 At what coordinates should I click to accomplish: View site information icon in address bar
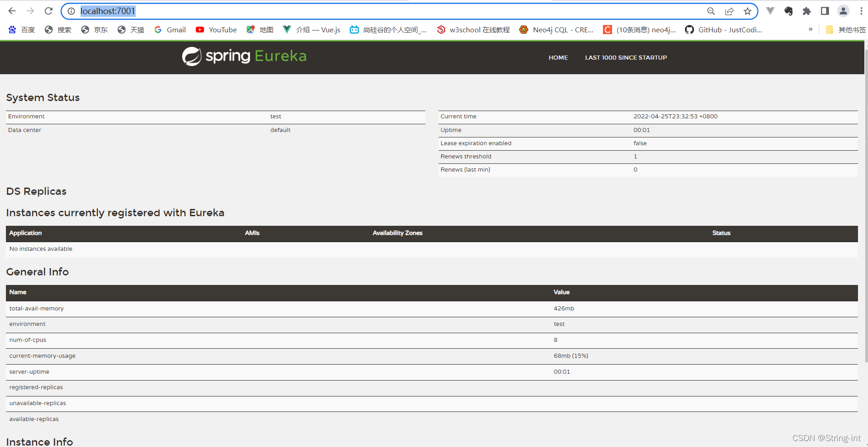71,11
